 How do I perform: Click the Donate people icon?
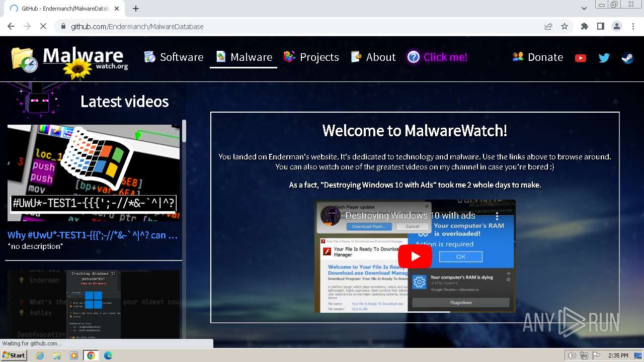[518, 57]
